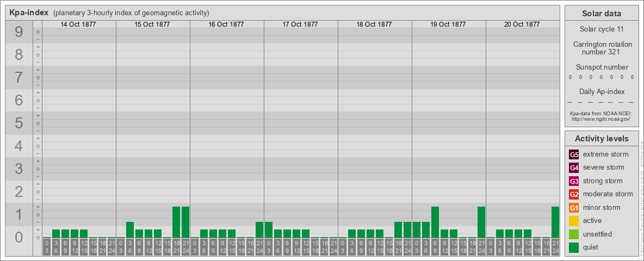Screen dimensions: 644x261
Task: Select the 14 Oct 1877 date header
Action: 78,24
